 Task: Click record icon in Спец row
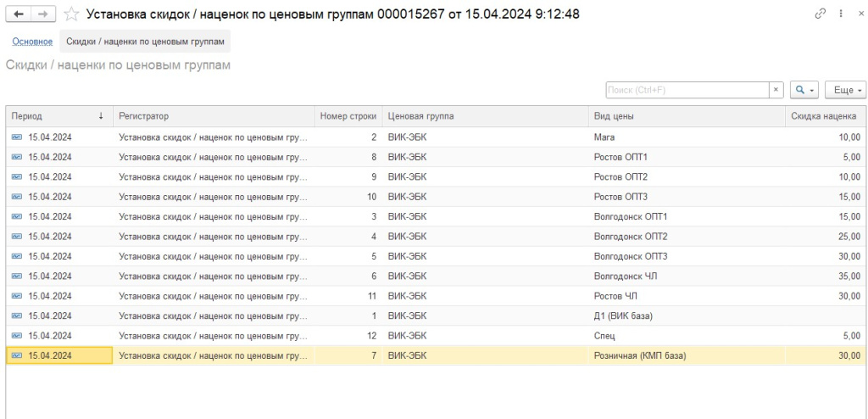click(17, 336)
